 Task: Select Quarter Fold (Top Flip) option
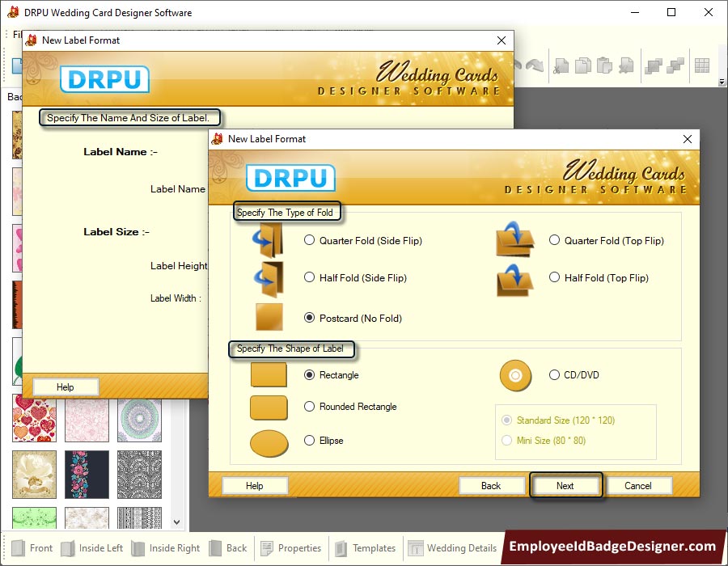(x=554, y=240)
